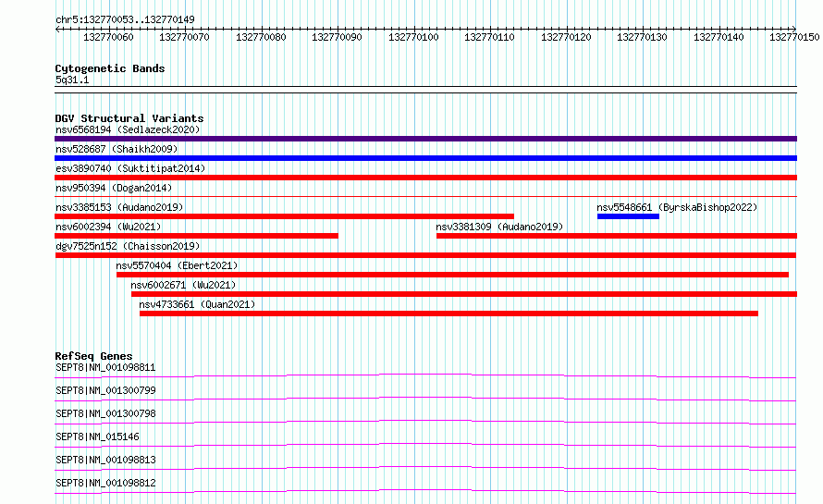Click ruler position 132770120
This screenshot has width=823, height=504.
(566, 37)
